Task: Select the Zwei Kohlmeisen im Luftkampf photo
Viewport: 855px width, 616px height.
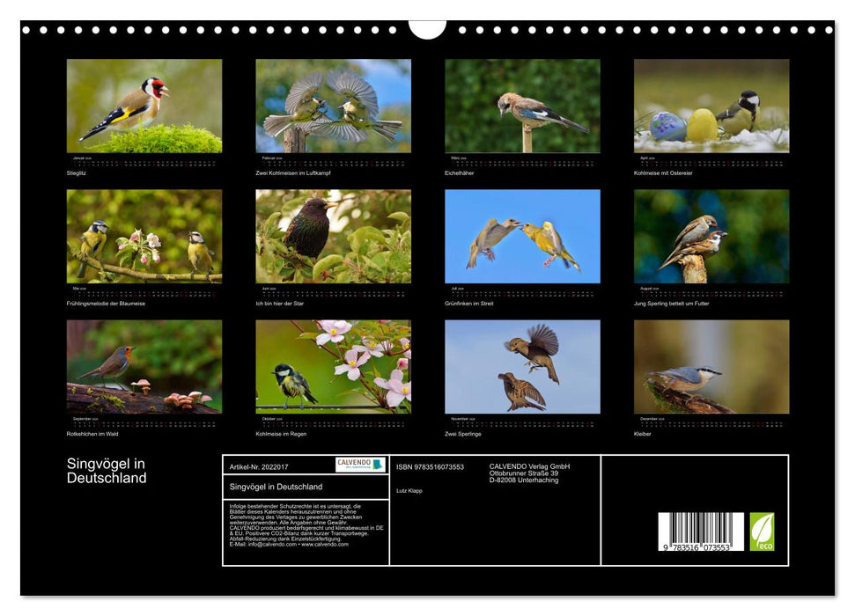Action: tap(333, 106)
